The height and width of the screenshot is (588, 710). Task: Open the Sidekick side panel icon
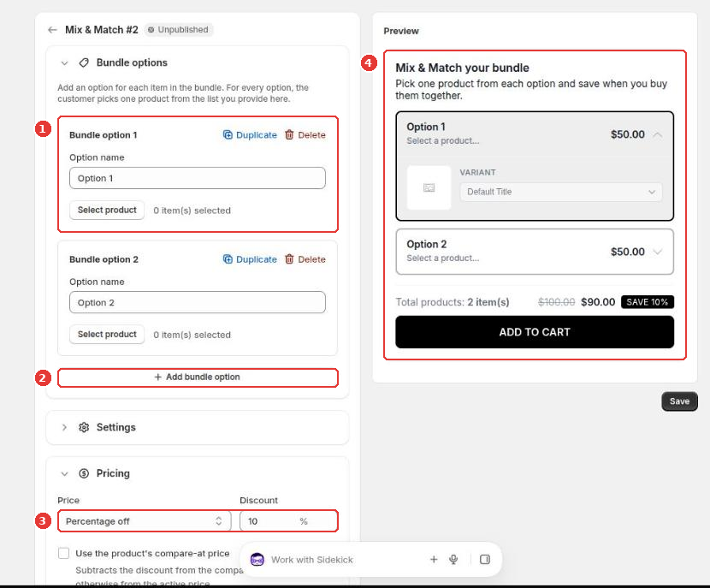click(x=485, y=560)
